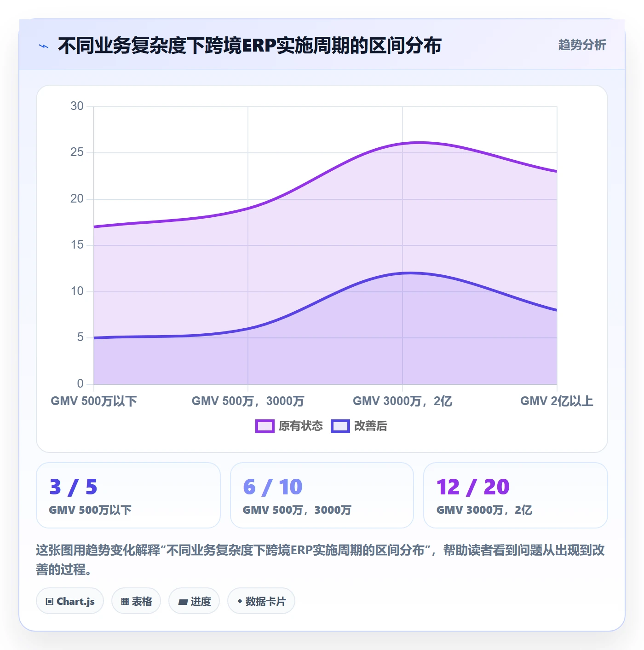
Task: Click the y-axis value 25
Action: tap(77, 152)
